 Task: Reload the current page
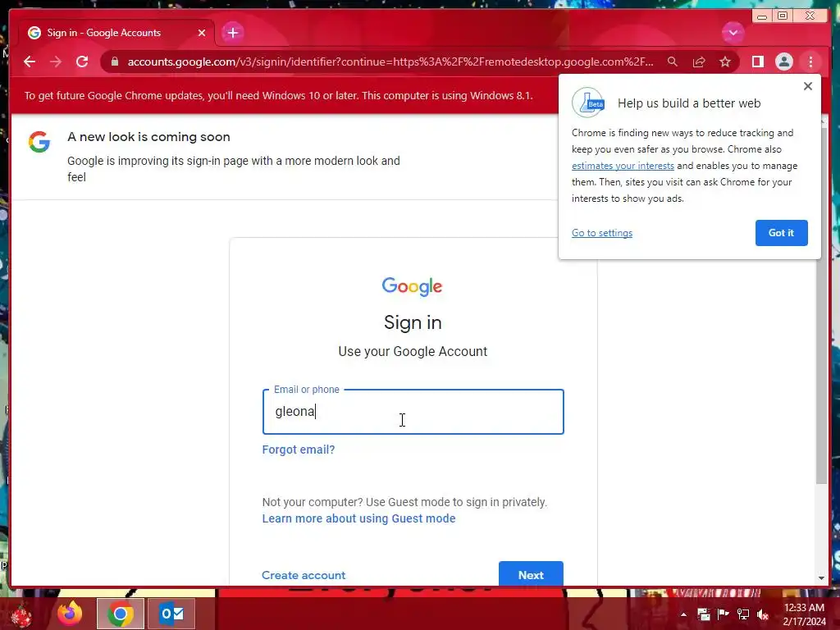[82, 62]
